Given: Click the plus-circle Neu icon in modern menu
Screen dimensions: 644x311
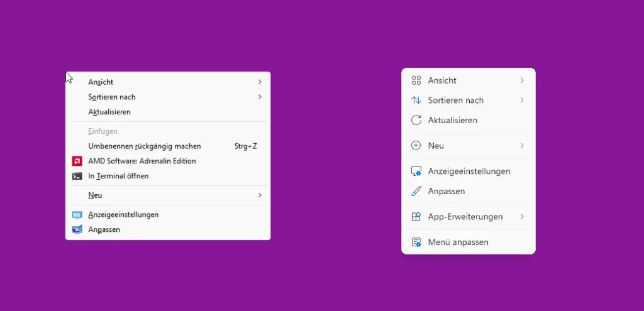Looking at the screenshot, I should click(416, 146).
